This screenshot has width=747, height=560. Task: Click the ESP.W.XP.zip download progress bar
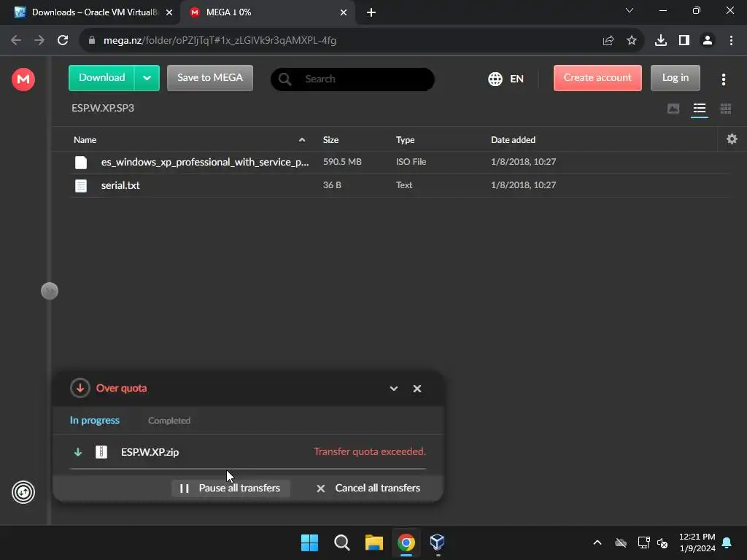click(248, 469)
